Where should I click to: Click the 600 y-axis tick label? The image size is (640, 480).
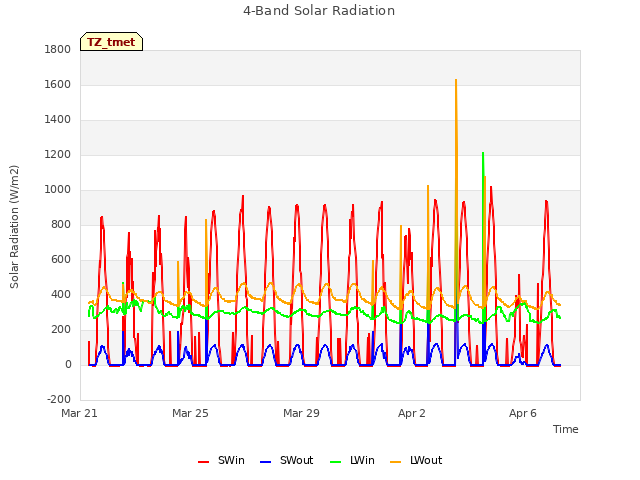pos(61,260)
